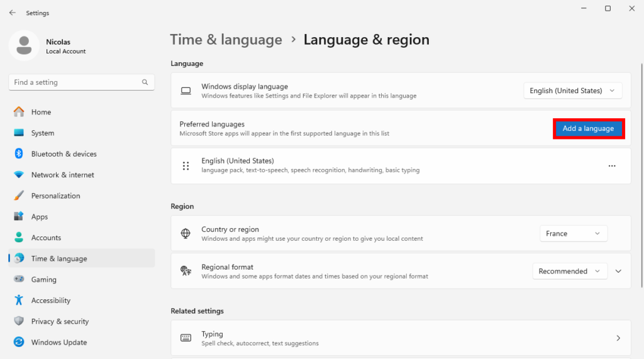Click Time & language breadcrumb link

pos(226,40)
